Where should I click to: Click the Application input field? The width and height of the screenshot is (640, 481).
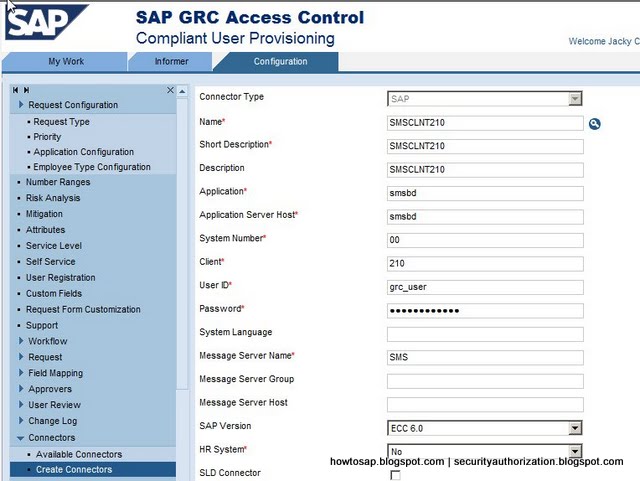pos(485,193)
